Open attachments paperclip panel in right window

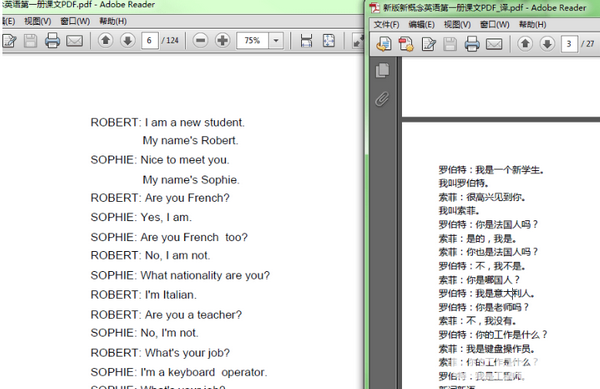[382, 99]
